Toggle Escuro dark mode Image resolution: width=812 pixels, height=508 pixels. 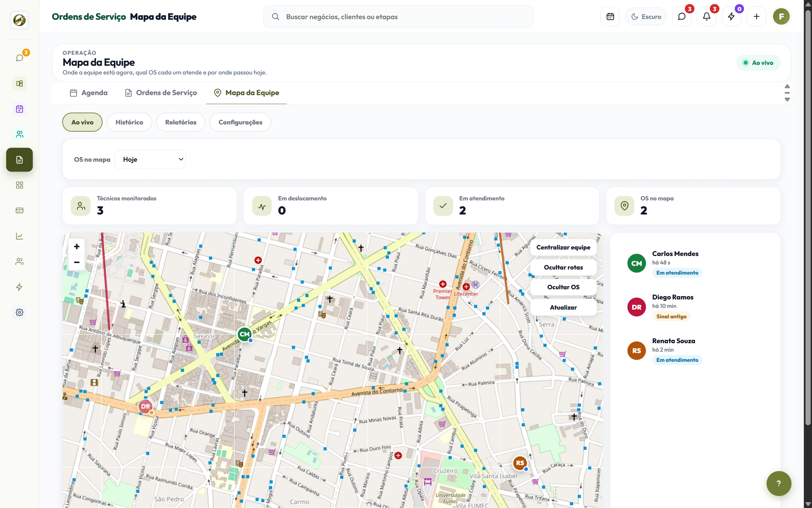coord(646,16)
